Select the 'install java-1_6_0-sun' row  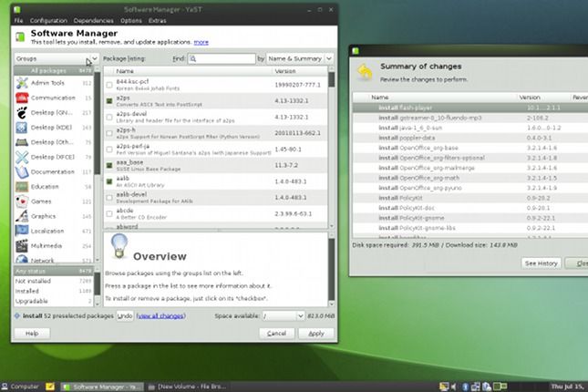coord(470,128)
